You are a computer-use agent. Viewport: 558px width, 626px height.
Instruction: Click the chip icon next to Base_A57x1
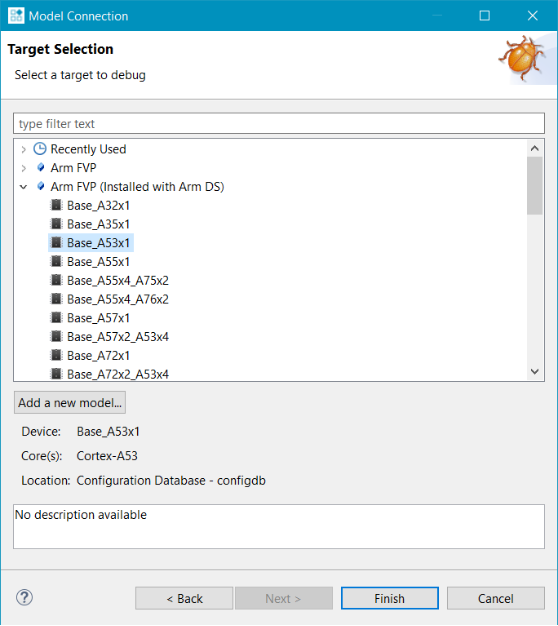click(56, 318)
